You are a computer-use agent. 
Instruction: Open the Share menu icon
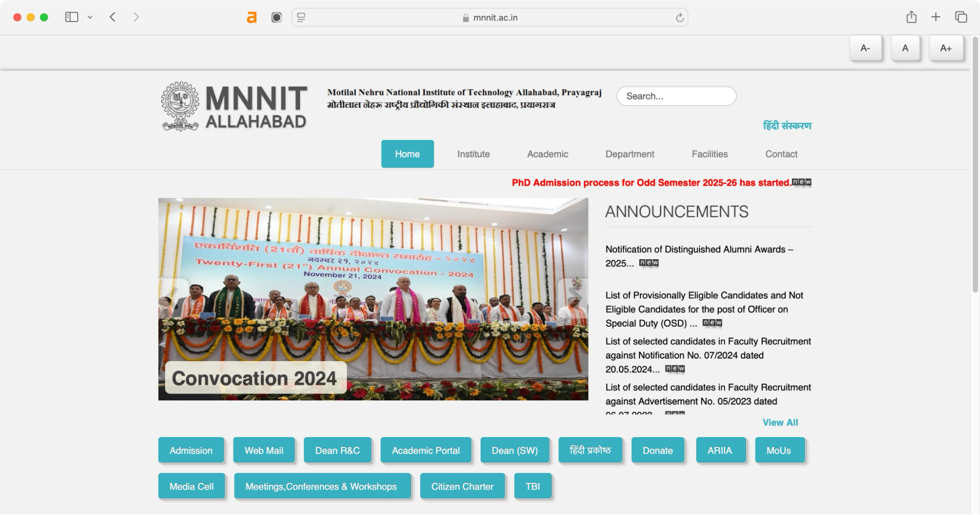911,16
